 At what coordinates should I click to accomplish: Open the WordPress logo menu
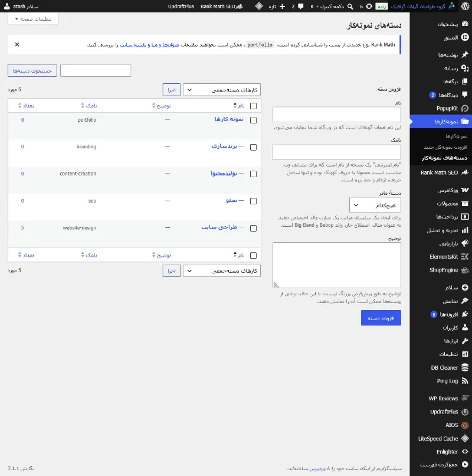(466, 6)
